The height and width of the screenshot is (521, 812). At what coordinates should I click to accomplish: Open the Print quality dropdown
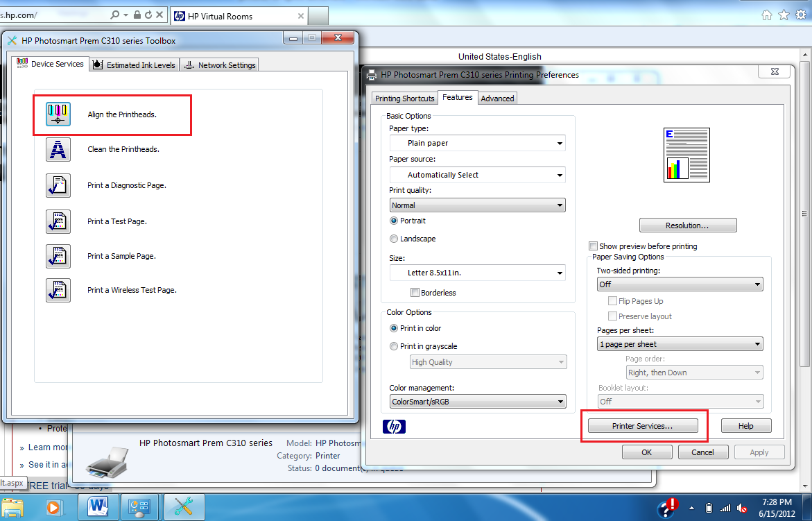click(x=478, y=205)
